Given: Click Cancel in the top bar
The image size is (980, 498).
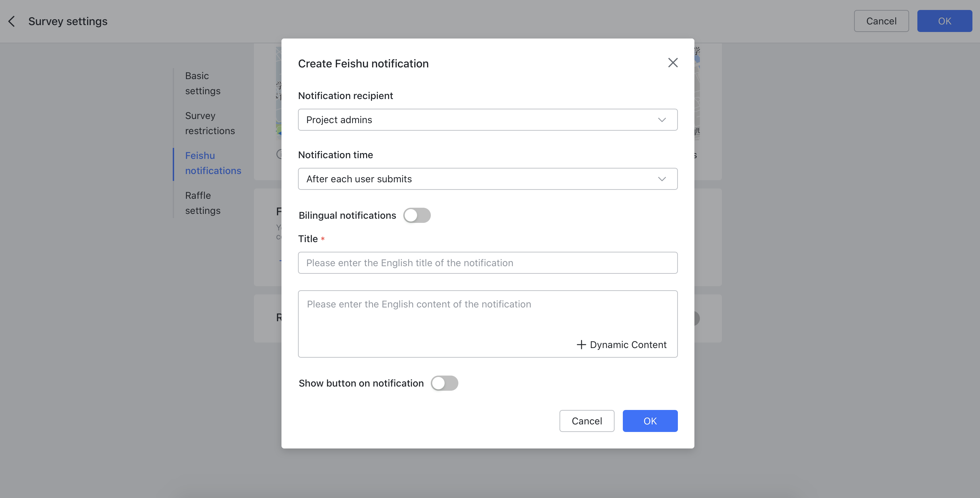Looking at the screenshot, I should pos(881,21).
